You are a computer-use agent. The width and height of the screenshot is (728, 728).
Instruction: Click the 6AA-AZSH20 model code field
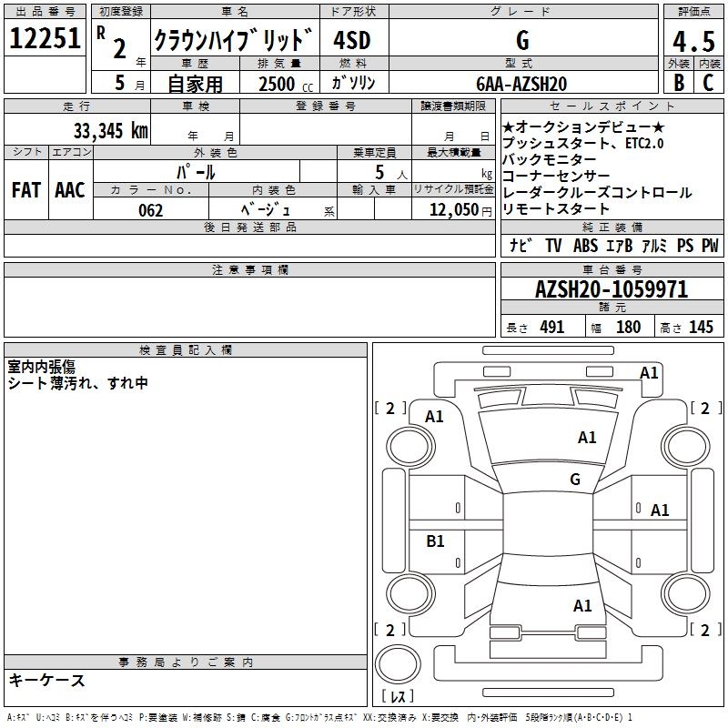click(521, 83)
